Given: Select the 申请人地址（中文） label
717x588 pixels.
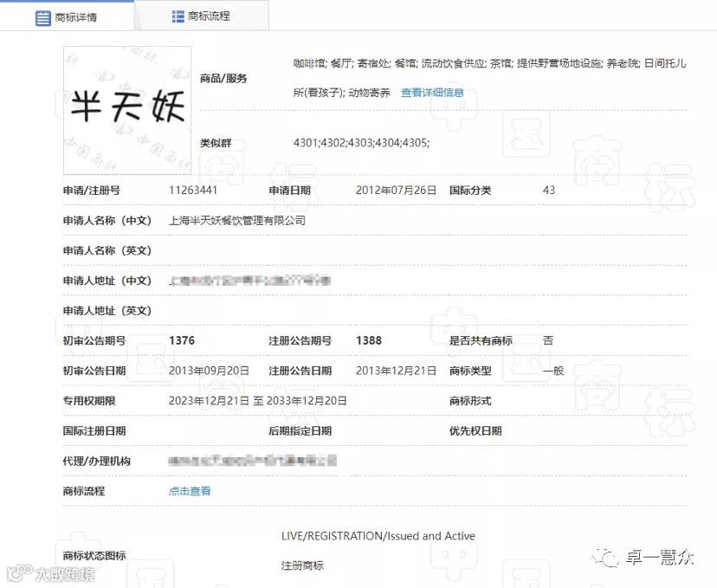Looking at the screenshot, I should click(x=107, y=281).
